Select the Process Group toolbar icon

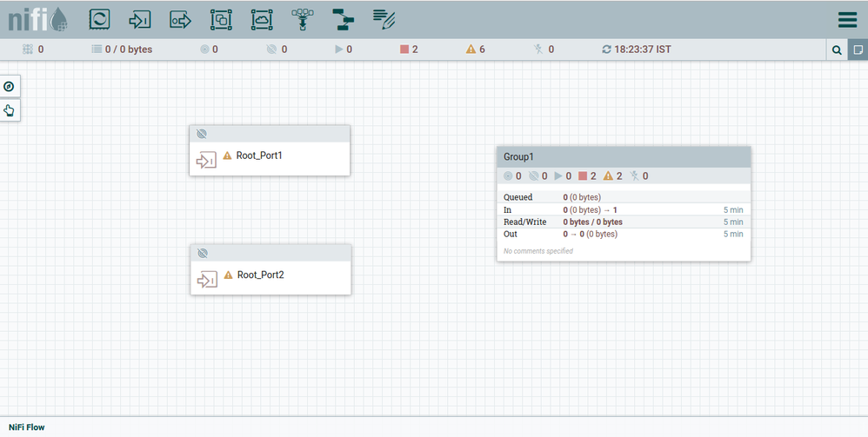221,19
